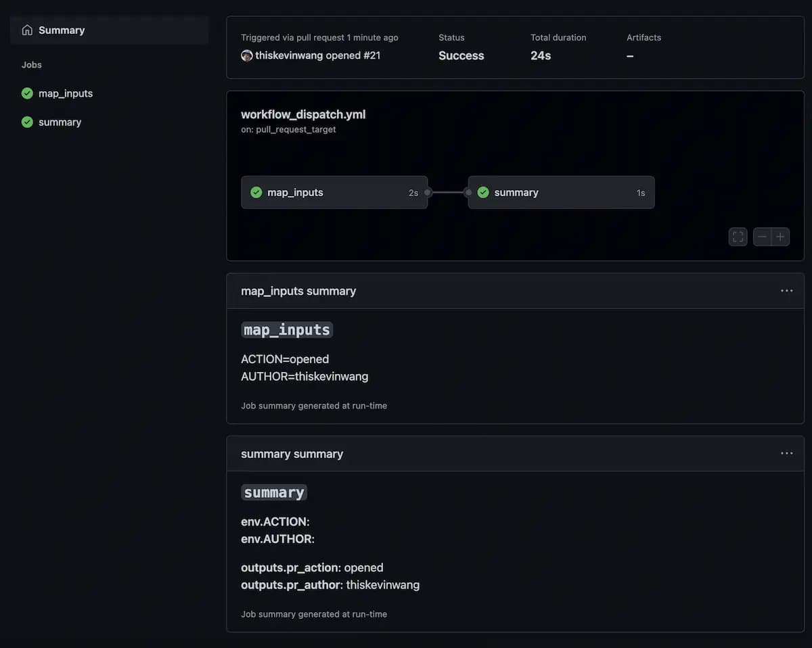Open summary summary three-dot menu
Viewport: 812px width, 648px height.
pos(786,453)
